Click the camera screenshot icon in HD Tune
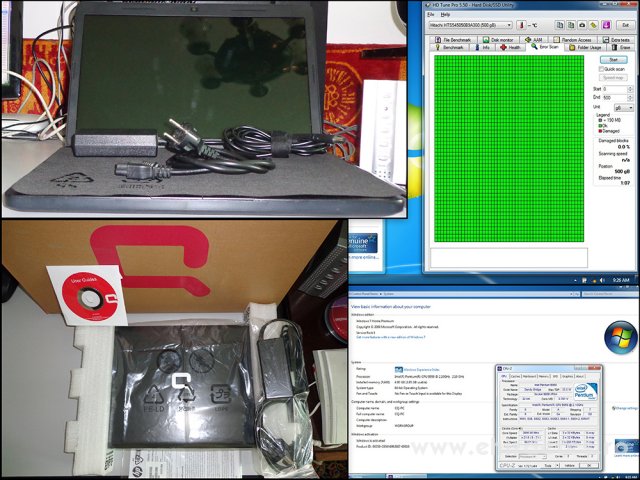The width and height of the screenshot is (640, 480). pos(584,24)
